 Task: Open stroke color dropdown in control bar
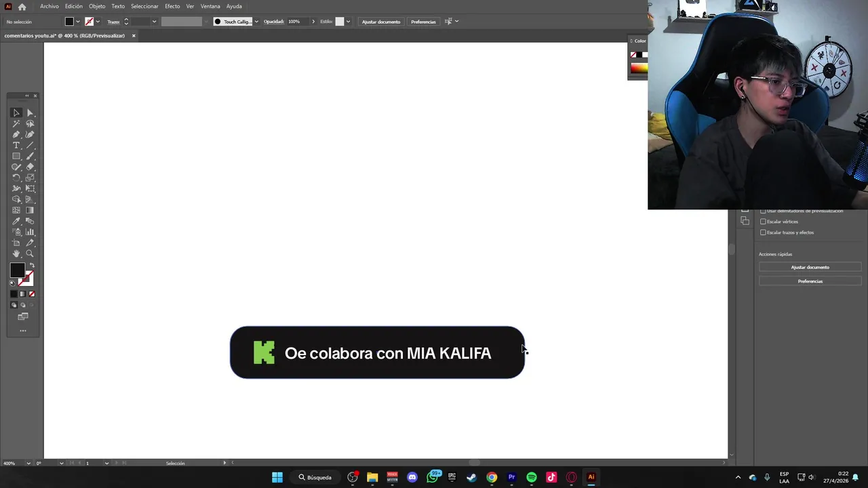pyautogui.click(x=98, y=22)
